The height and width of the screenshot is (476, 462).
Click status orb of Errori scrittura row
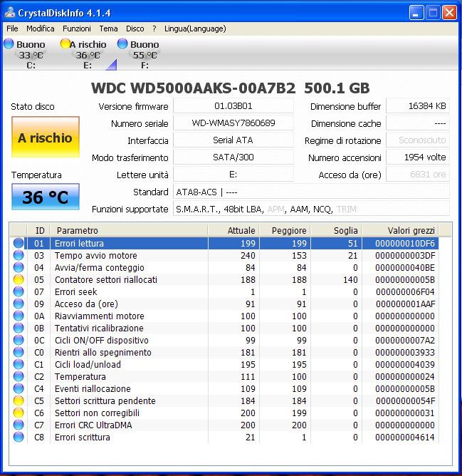click(19, 437)
